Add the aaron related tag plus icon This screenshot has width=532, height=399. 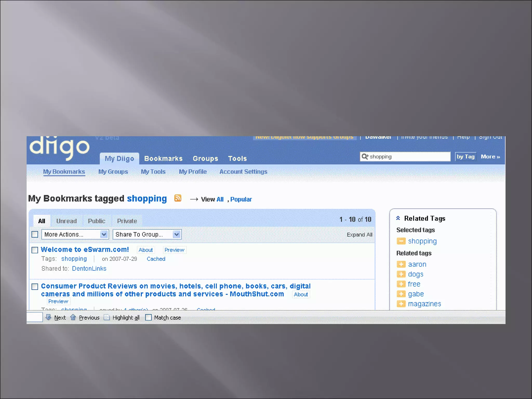point(401,264)
